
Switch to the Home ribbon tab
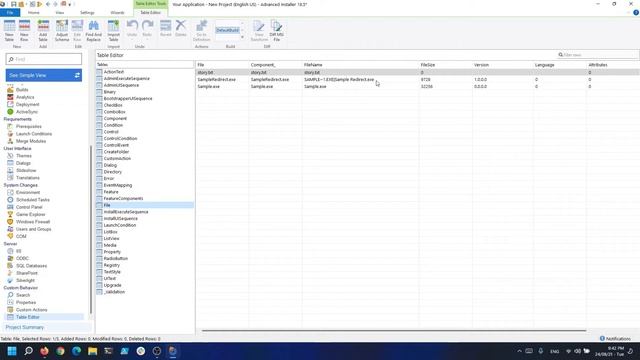33,13
